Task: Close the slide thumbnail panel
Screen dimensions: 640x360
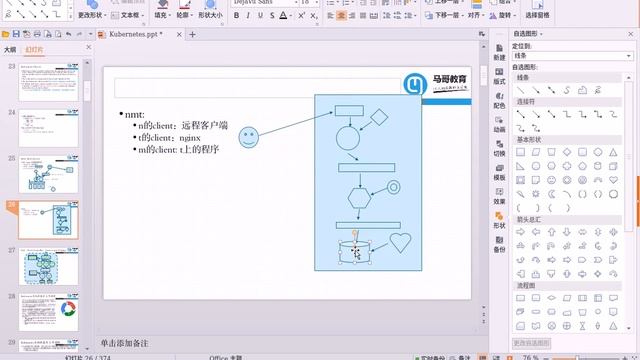Action: pos(89,47)
